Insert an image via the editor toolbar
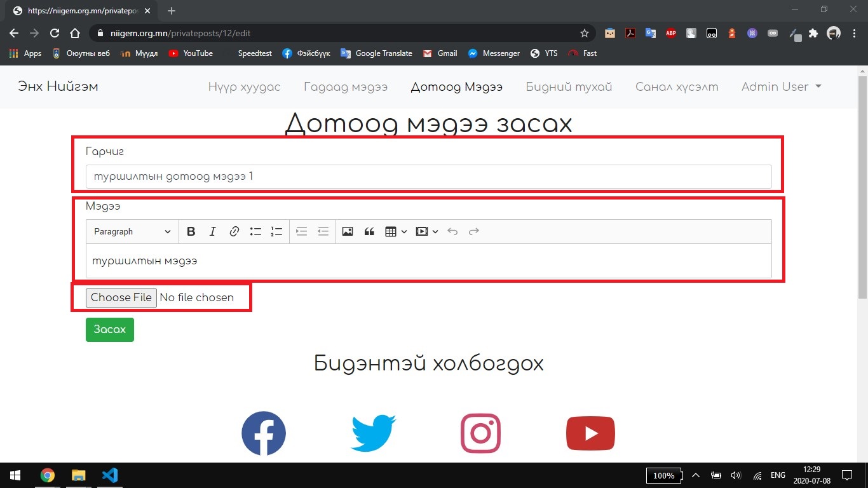The image size is (868, 488). coord(347,232)
